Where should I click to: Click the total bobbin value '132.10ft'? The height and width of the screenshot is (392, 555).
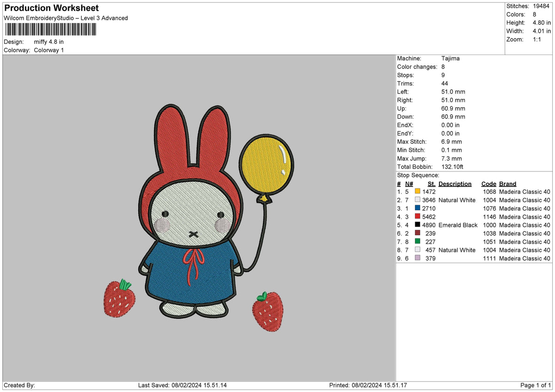coord(453,167)
